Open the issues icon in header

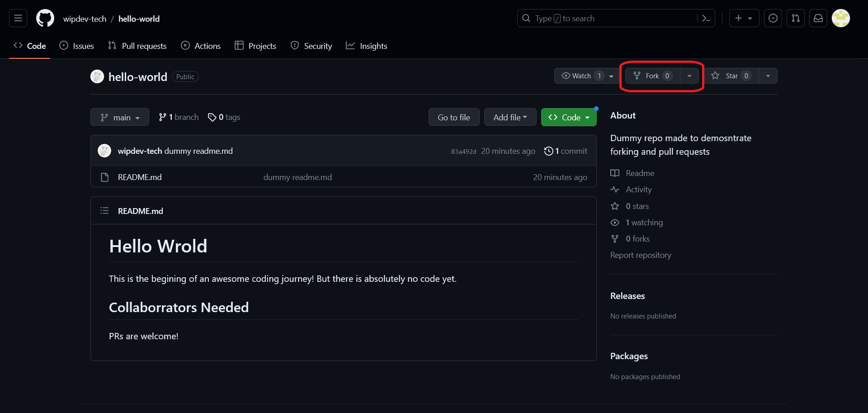773,18
